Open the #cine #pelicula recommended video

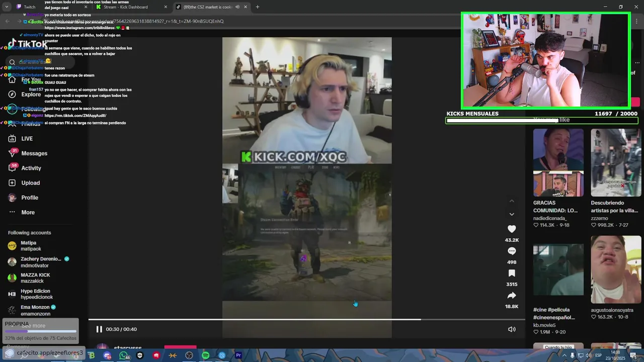pos(558,270)
